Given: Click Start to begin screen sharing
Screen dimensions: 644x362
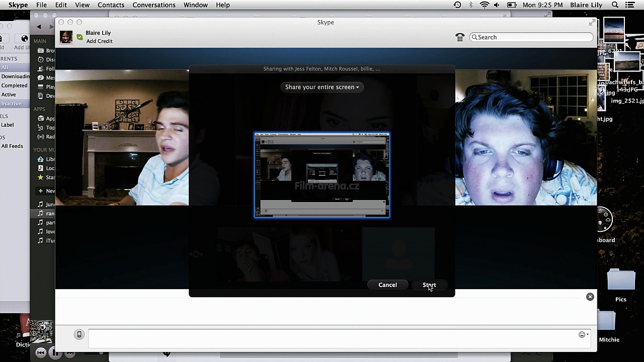Looking at the screenshot, I should click(429, 285).
